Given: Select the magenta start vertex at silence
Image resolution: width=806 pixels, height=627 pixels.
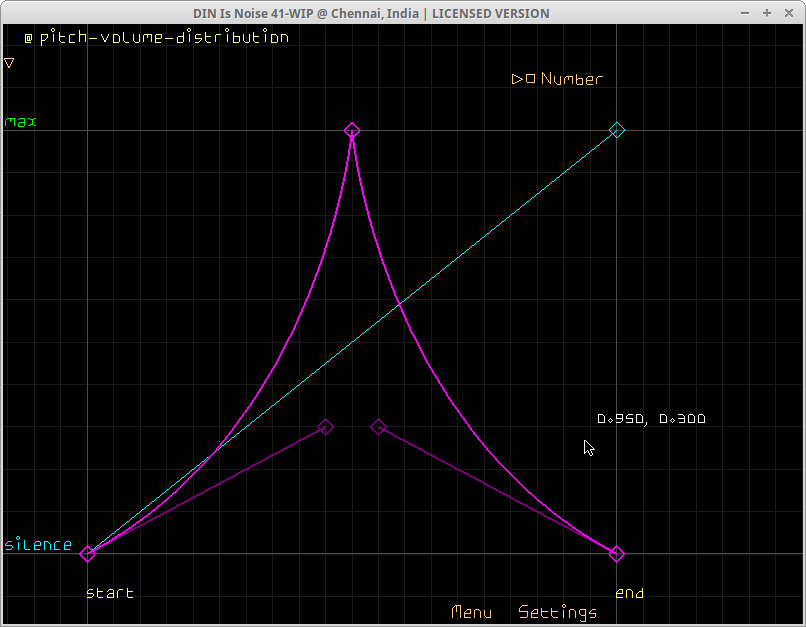Looking at the screenshot, I should (87, 554).
